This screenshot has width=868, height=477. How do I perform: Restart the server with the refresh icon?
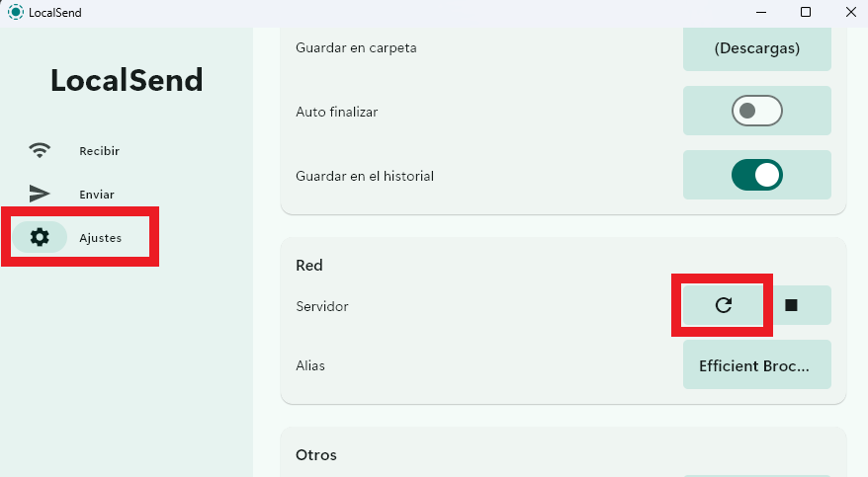pyautogui.click(x=723, y=305)
